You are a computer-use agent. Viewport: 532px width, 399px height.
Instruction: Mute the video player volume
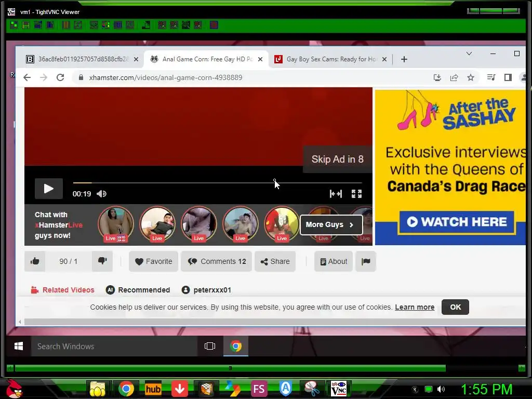101,194
